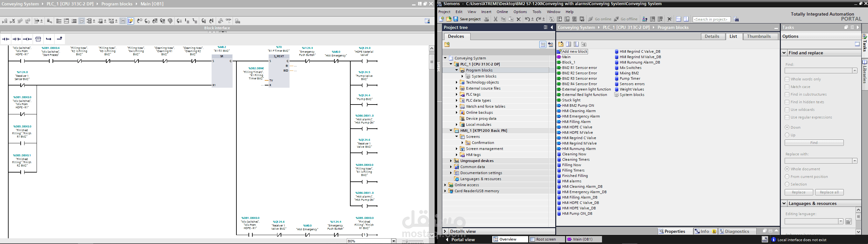This screenshot has height=244, width=868.
Task: Open the Insert menu
Action: (x=486, y=12)
